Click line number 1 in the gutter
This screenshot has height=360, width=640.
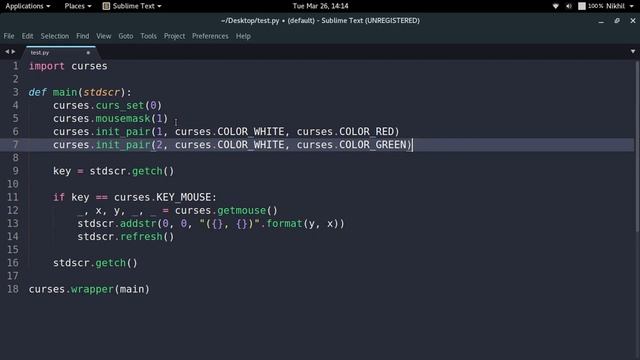tap(16, 66)
